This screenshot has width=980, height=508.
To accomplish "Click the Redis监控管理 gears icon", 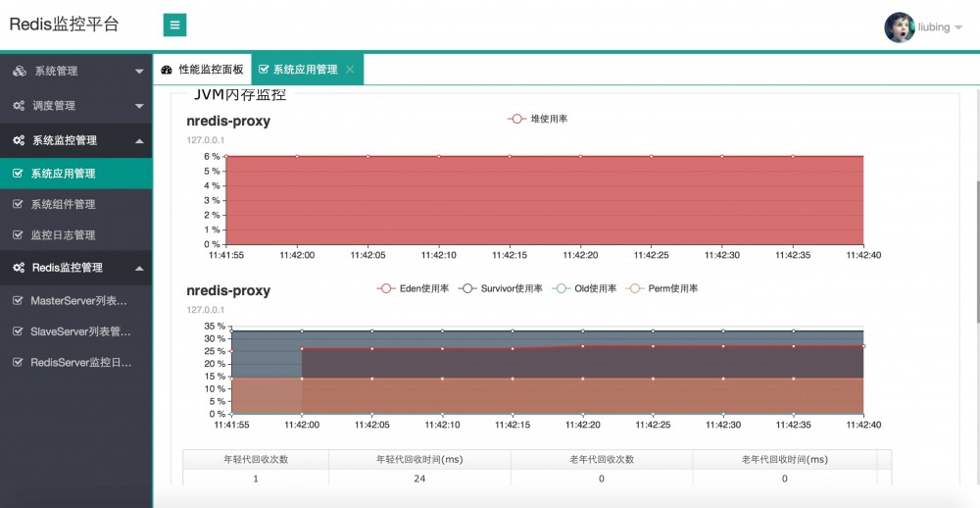I will [20, 268].
